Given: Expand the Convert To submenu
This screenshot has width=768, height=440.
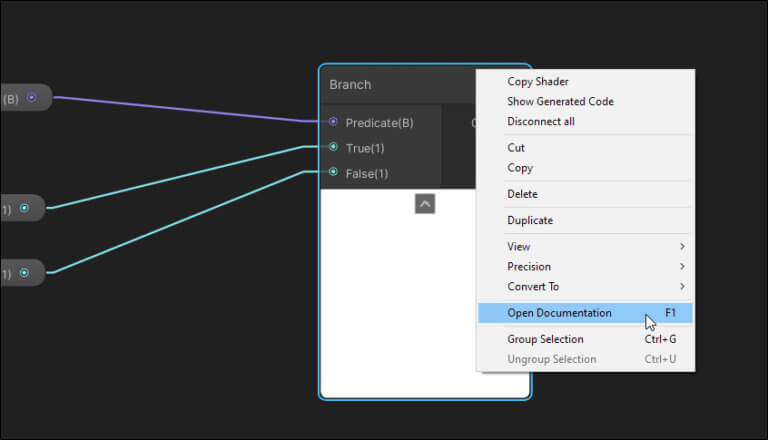Looking at the screenshot, I should coord(585,287).
